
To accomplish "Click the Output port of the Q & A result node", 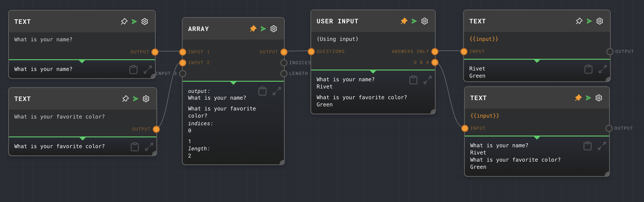I will (609, 128).
